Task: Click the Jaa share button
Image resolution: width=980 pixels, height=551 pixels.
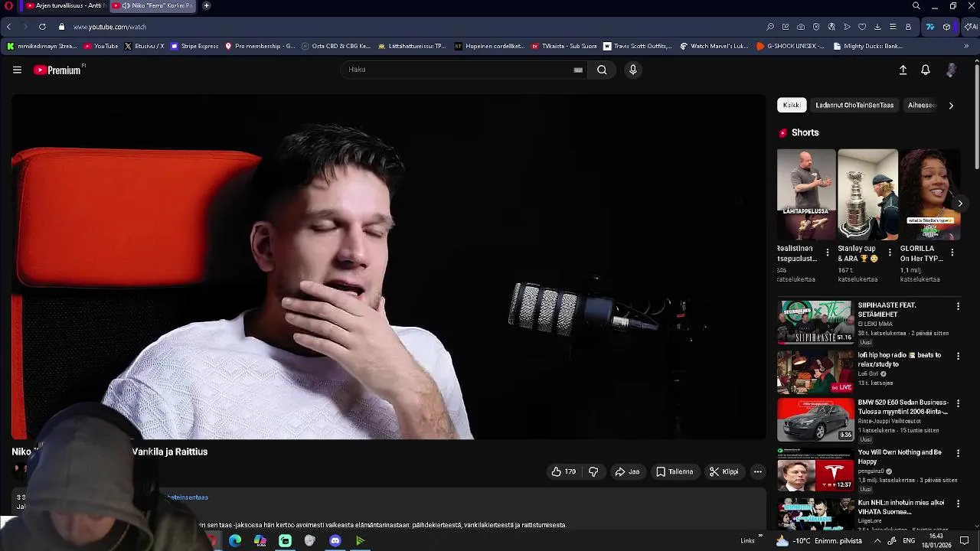Action: click(627, 471)
